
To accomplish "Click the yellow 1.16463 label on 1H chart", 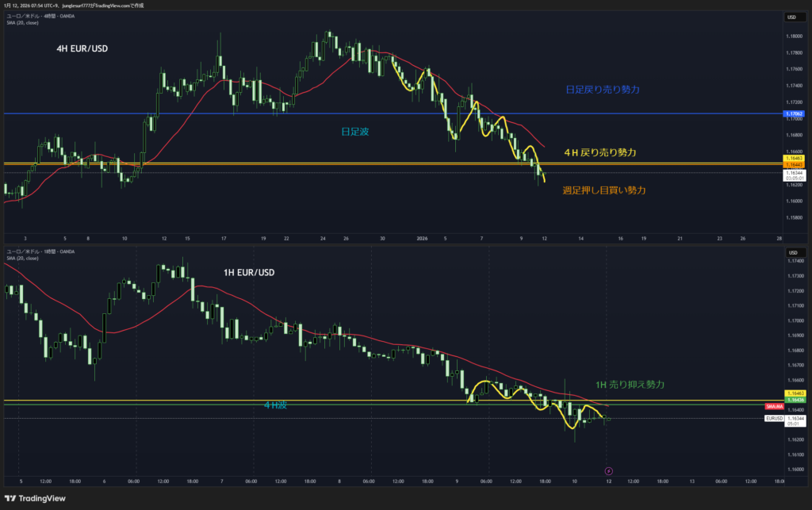I will click(795, 393).
